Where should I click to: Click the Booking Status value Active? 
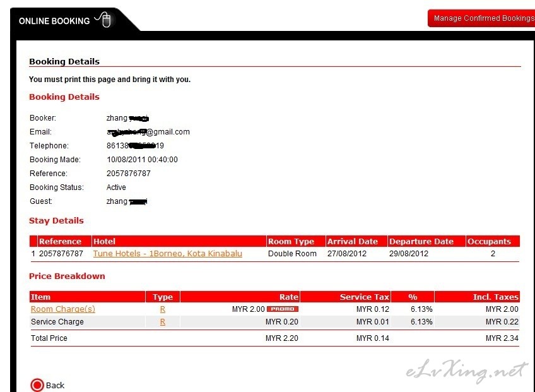pos(116,187)
